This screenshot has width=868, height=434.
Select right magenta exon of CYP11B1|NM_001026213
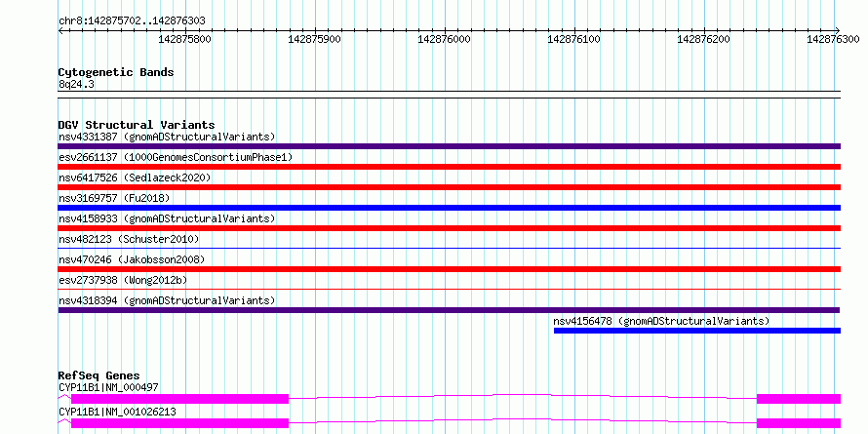click(x=799, y=423)
